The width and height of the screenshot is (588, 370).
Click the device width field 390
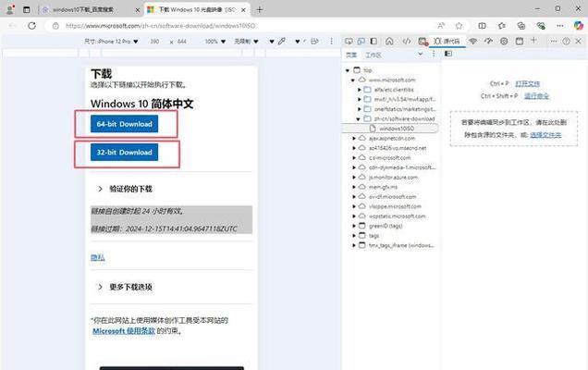tap(154, 42)
